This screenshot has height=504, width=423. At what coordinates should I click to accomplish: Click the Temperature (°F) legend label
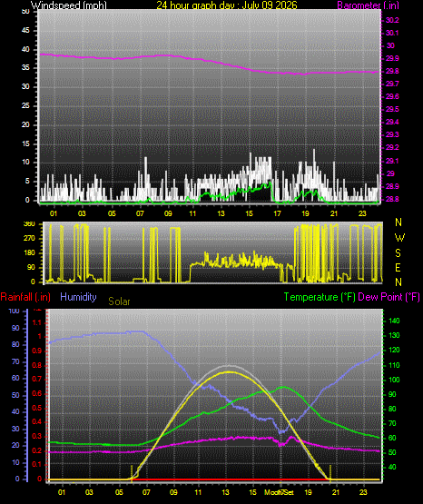click(x=320, y=297)
